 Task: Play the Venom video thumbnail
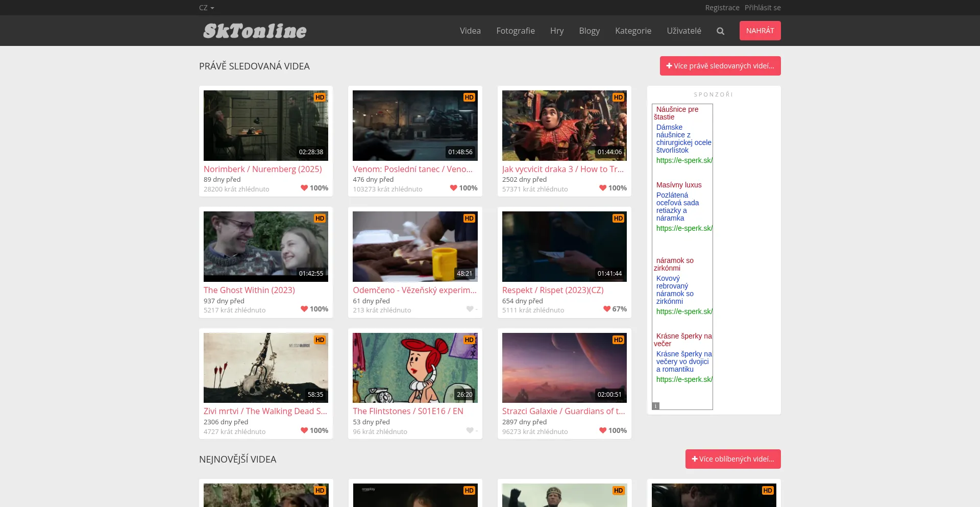tap(415, 126)
